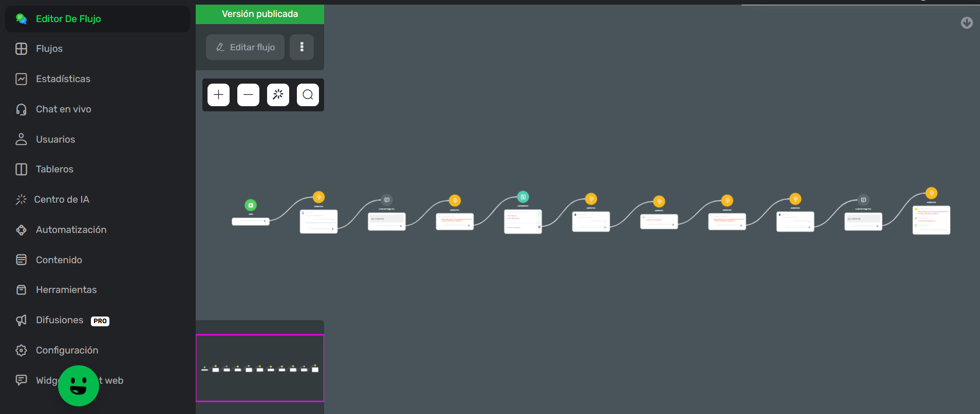Screen dimensions: 980x414
Task: Select the final node card at flow end
Action: [x=931, y=220]
